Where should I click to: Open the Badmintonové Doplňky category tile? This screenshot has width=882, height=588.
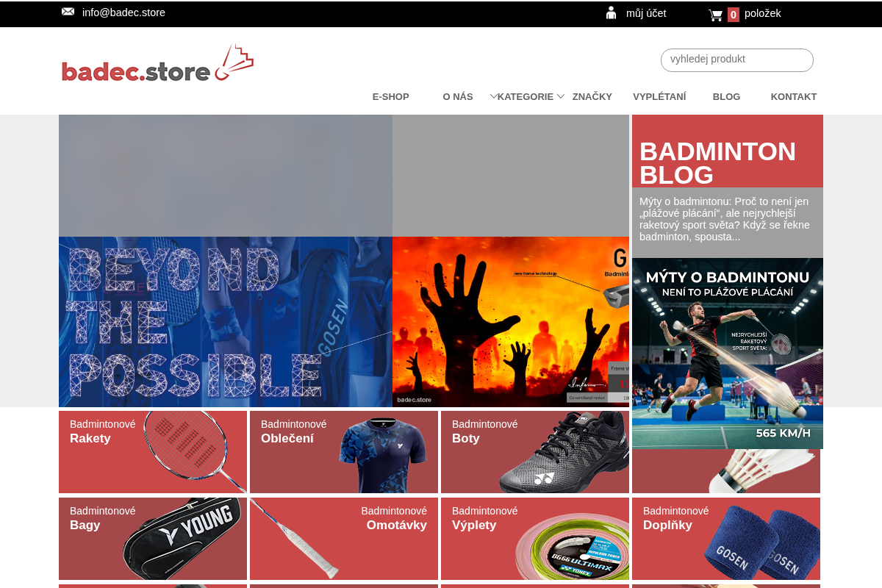point(726,539)
